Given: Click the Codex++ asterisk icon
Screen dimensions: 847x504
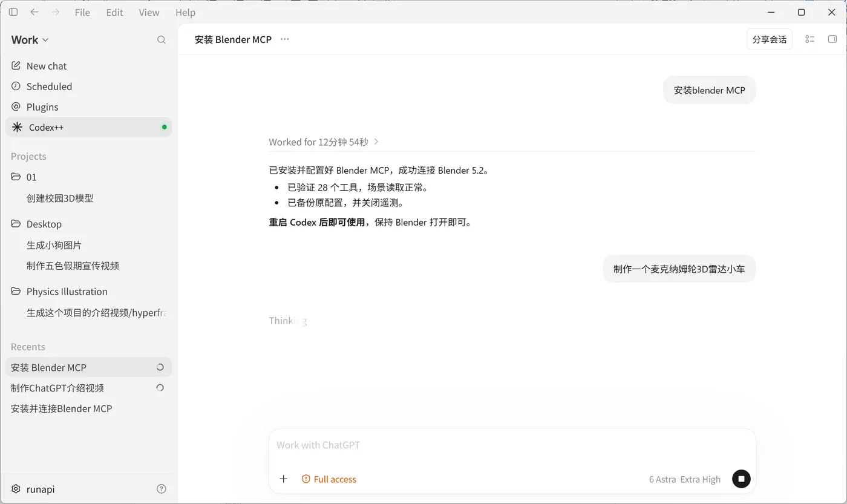Looking at the screenshot, I should coord(17,127).
